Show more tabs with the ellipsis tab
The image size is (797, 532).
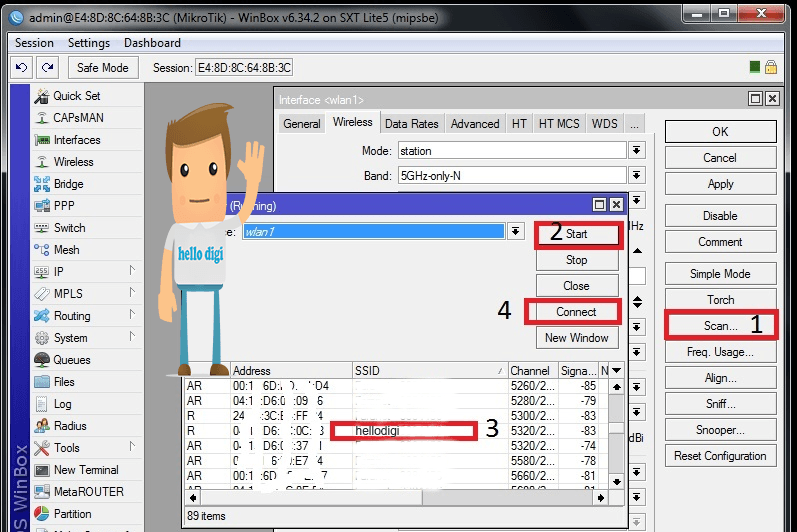(634, 124)
